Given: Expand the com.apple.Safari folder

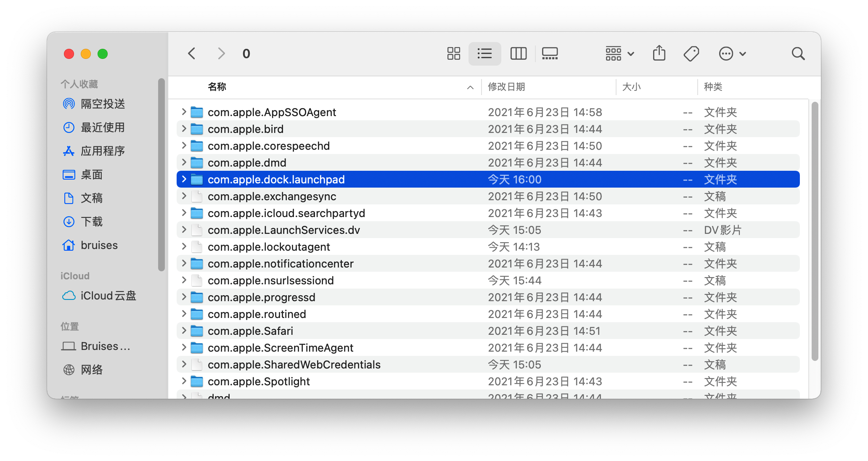Looking at the screenshot, I should (184, 331).
